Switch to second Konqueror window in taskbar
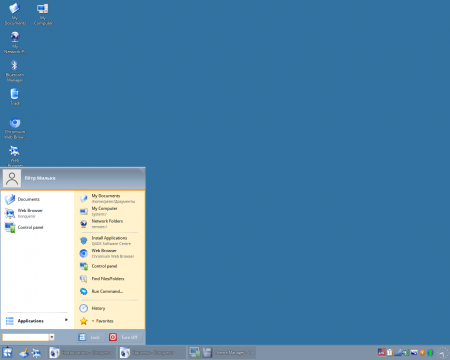Image resolution: width=450 pixels, height=360 pixels. pyautogui.click(x=152, y=353)
